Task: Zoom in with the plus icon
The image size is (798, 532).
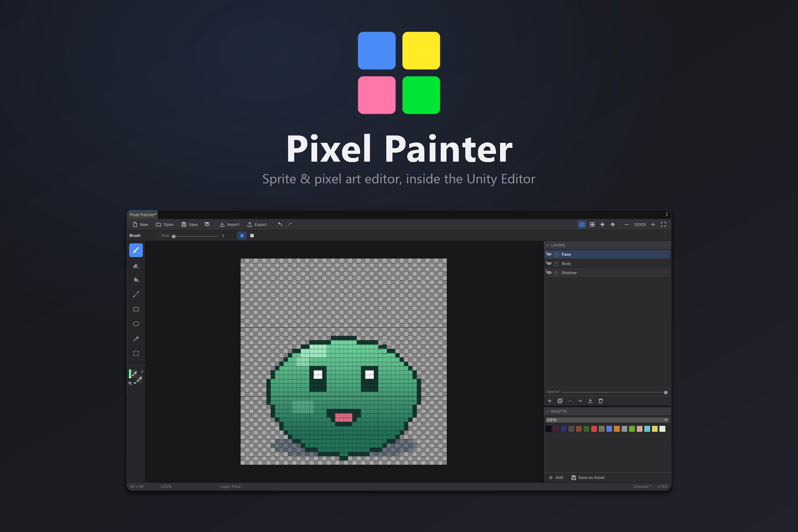Action: point(653,224)
